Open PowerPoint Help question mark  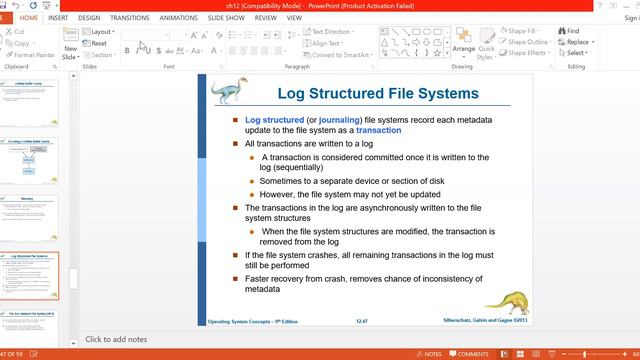pos(600,5)
